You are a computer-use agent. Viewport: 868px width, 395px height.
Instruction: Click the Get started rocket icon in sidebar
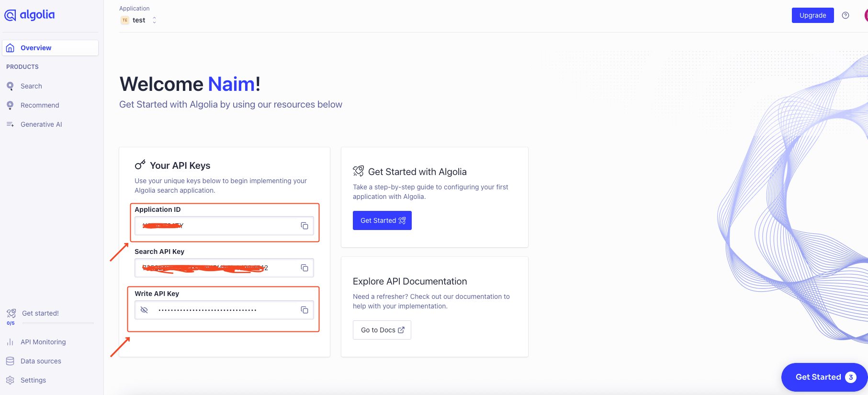point(11,313)
